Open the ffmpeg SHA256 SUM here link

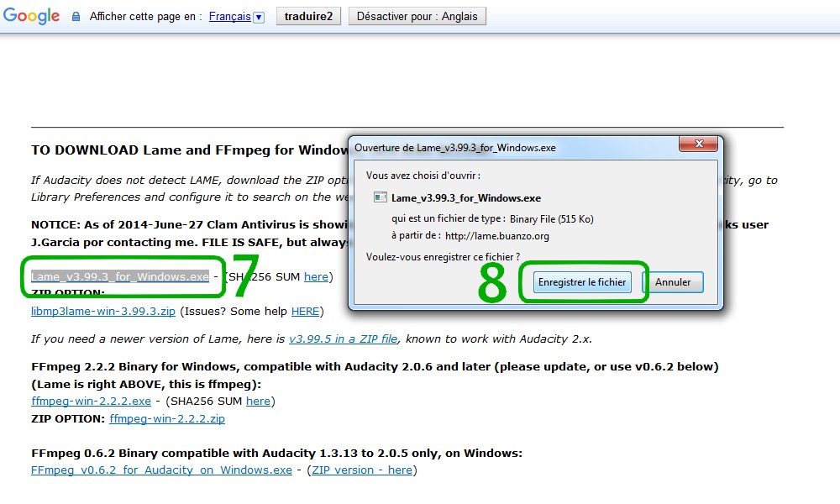258,402
